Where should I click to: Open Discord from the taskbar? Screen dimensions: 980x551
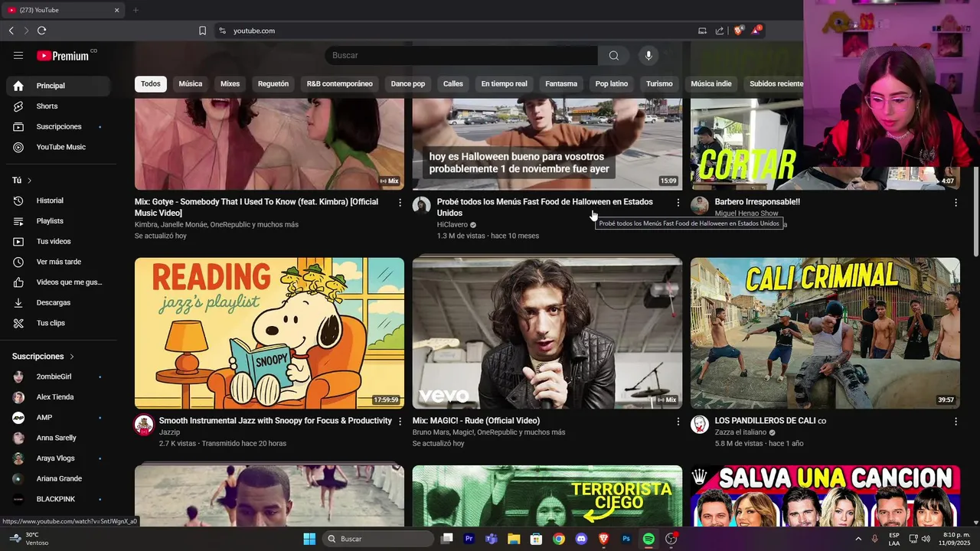pos(581,539)
